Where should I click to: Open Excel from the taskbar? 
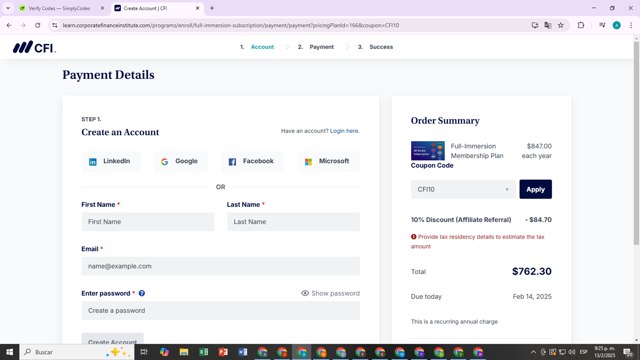pos(203,352)
